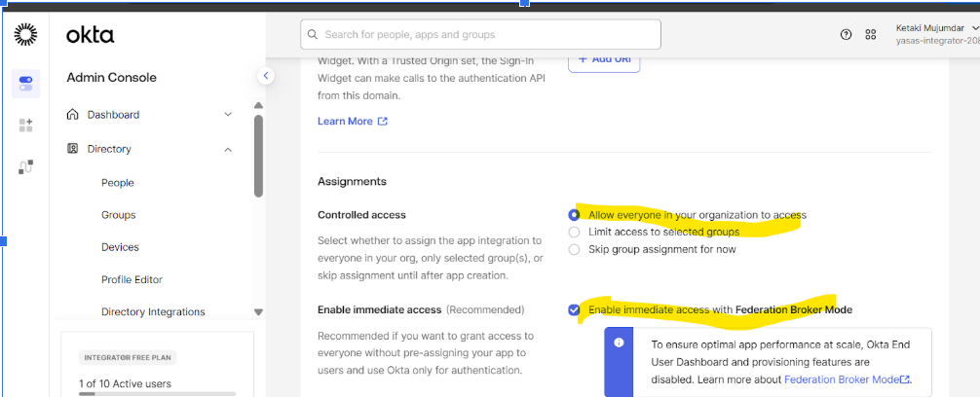Image resolution: width=980 pixels, height=397 pixels.
Task: Click the help question mark icon
Action: pos(847,35)
